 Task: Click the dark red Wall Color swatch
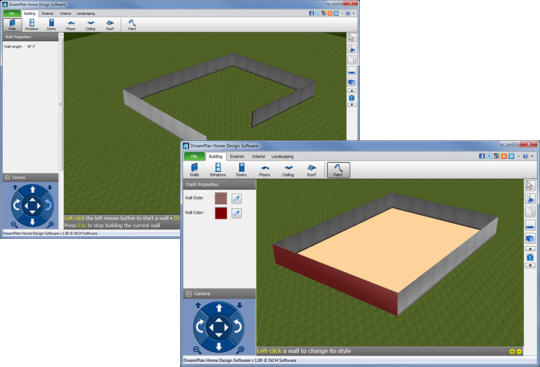[221, 213]
